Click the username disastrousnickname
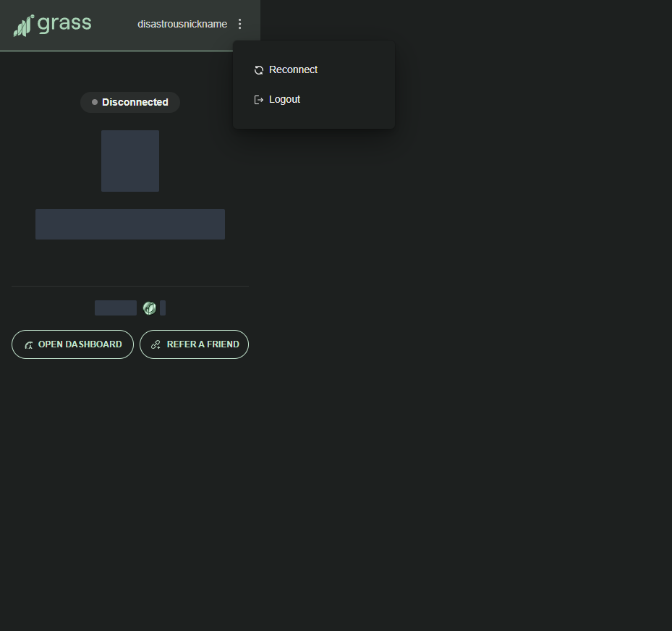672x631 pixels. [x=182, y=24]
